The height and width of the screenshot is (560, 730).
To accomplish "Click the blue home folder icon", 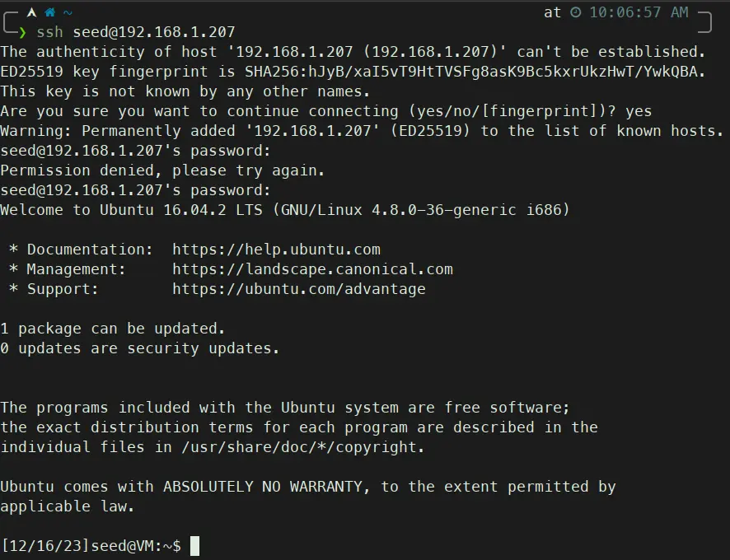I will click(49, 12).
